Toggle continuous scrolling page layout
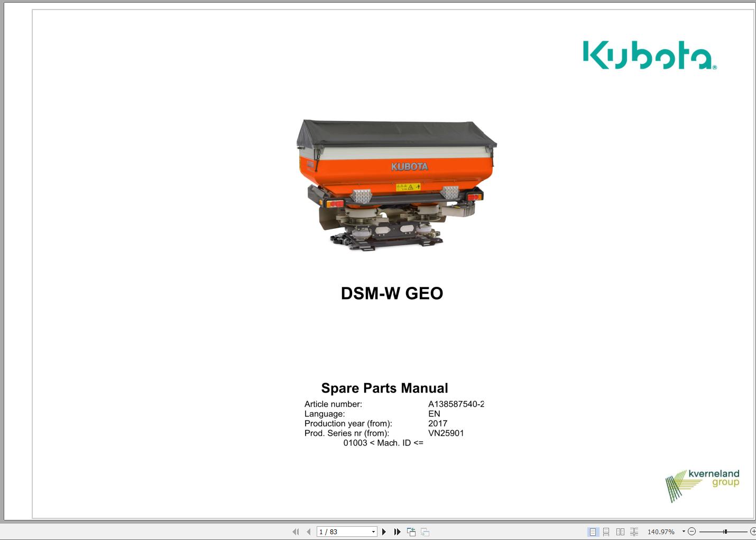The image size is (756, 540). pyautogui.click(x=606, y=532)
